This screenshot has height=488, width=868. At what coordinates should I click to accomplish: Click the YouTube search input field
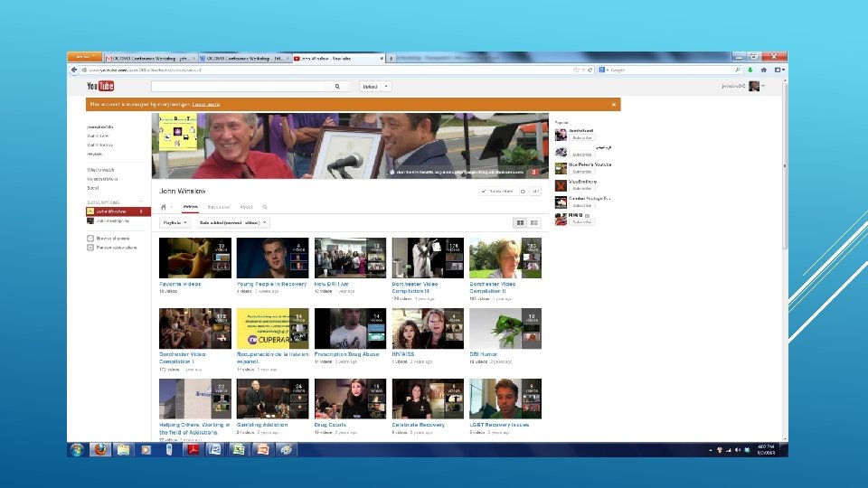(x=239, y=87)
